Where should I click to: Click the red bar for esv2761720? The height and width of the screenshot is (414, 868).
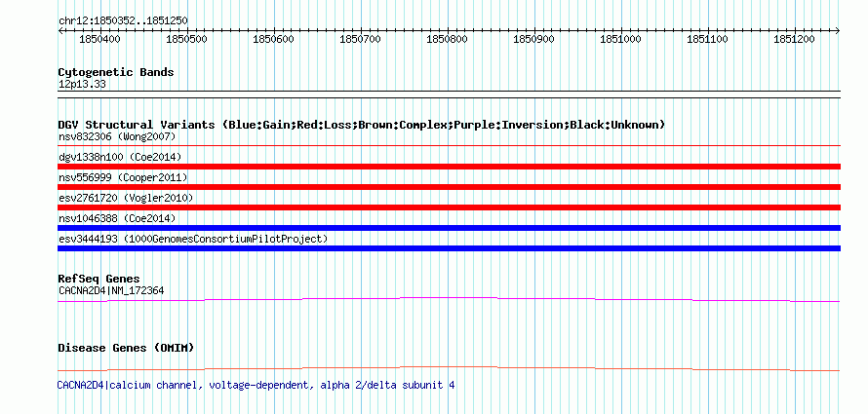(449, 207)
